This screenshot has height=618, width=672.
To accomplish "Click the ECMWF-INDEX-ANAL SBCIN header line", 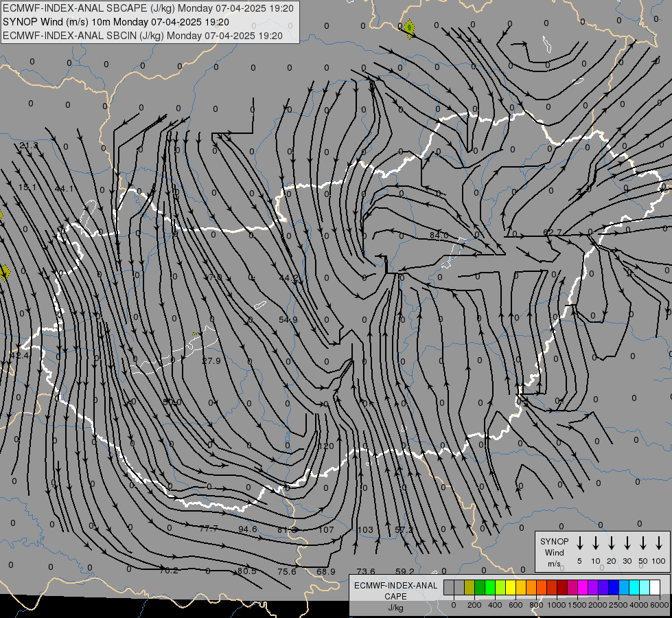I will point(143,36).
